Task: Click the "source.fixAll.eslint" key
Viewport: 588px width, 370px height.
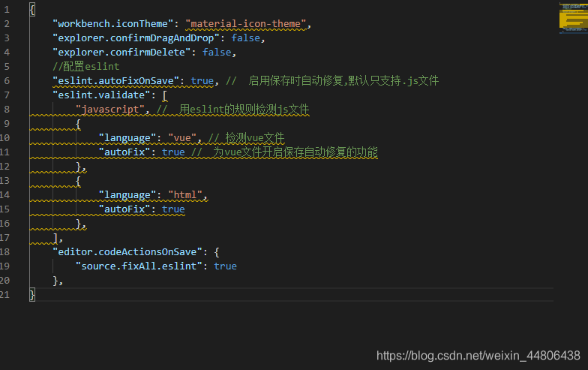Action: (139, 266)
